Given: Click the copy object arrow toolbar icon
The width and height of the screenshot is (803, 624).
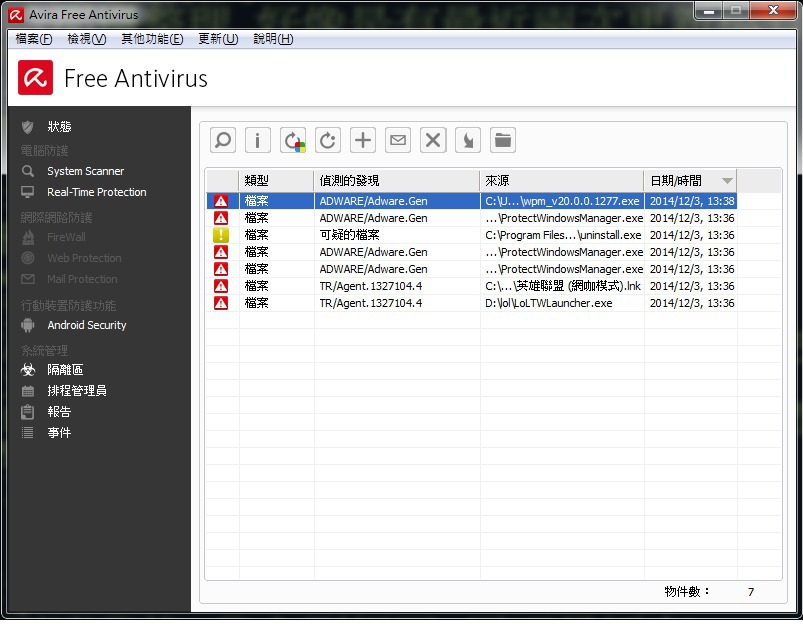Looking at the screenshot, I should [x=468, y=141].
